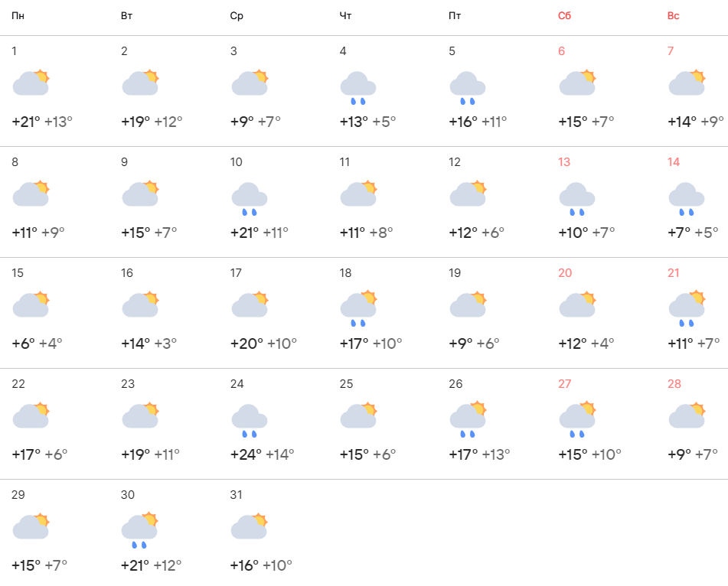This screenshot has height=586, width=728.
Task: Click the partly cloudy icon for day 1
Action: (31, 83)
